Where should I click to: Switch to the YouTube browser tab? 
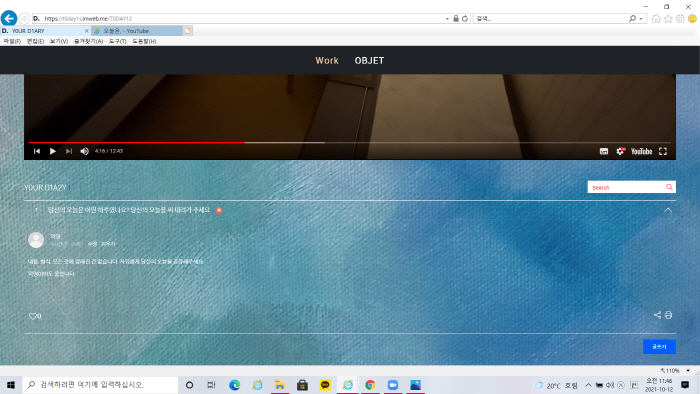tap(137, 31)
